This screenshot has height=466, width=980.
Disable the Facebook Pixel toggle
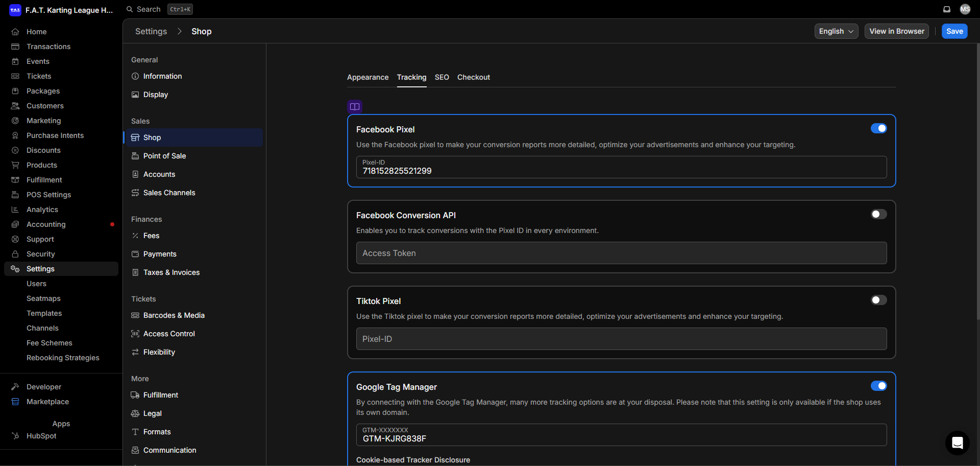tap(878, 128)
